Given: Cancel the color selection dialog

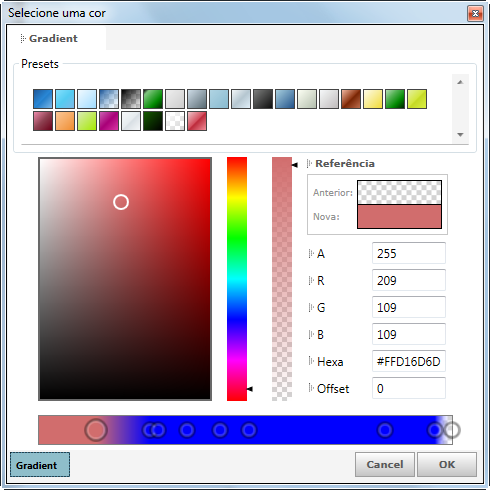Looking at the screenshot, I should 385,465.
